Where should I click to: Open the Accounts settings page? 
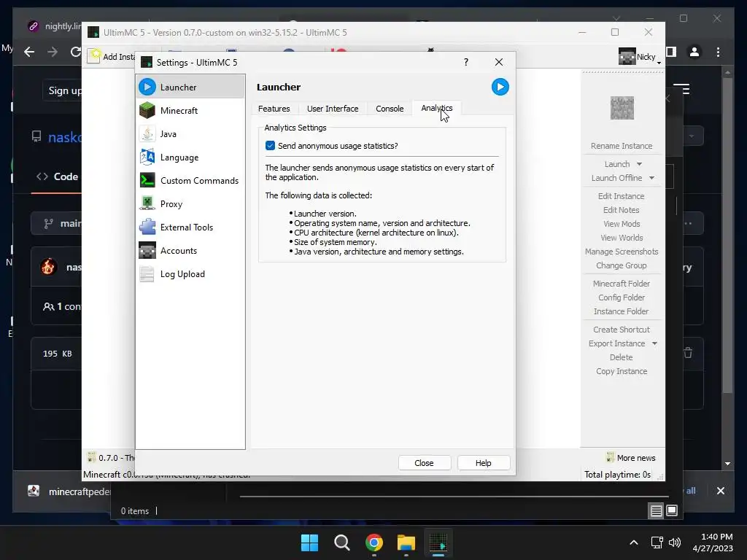coord(190,251)
